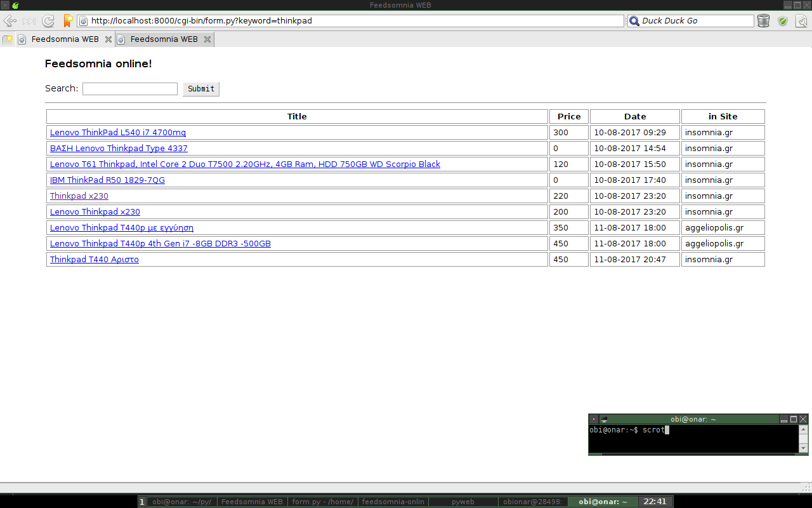812x508 pixels.
Task: Open the IBM ThinkPad R50 1829-7QG link
Action: (107, 180)
